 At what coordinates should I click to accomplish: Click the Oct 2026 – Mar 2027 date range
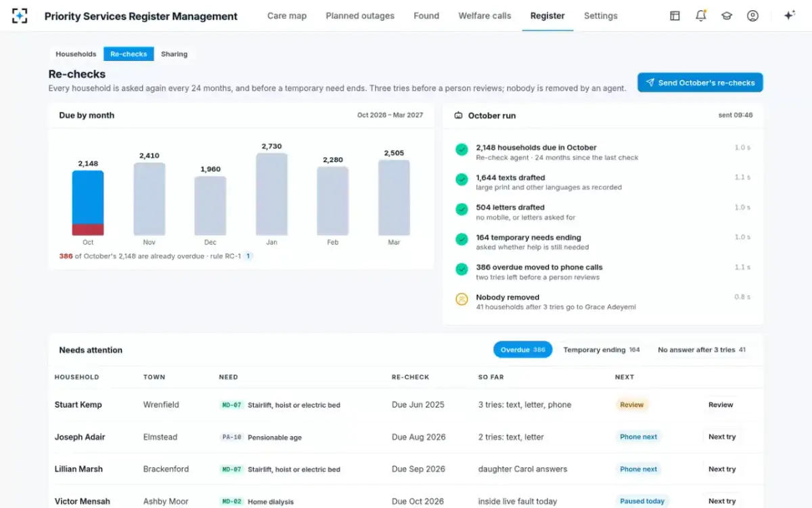point(390,115)
